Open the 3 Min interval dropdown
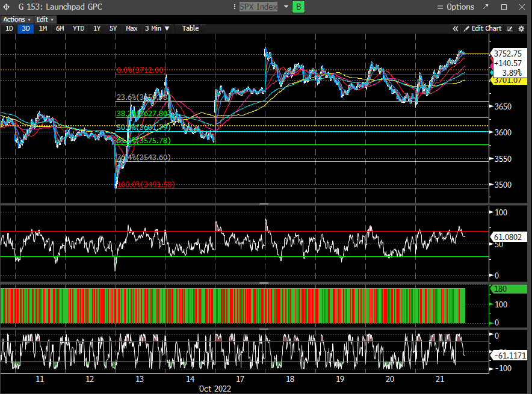 click(157, 28)
